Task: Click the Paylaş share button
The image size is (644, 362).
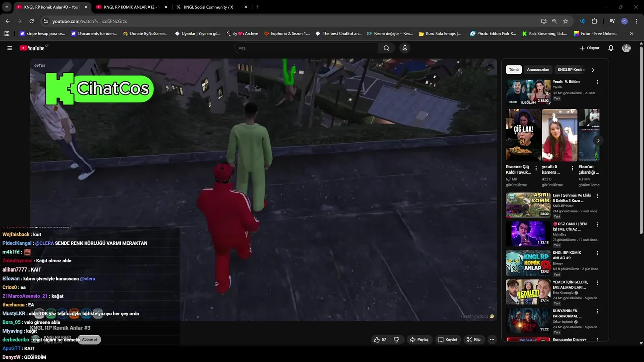Action: pos(419,340)
